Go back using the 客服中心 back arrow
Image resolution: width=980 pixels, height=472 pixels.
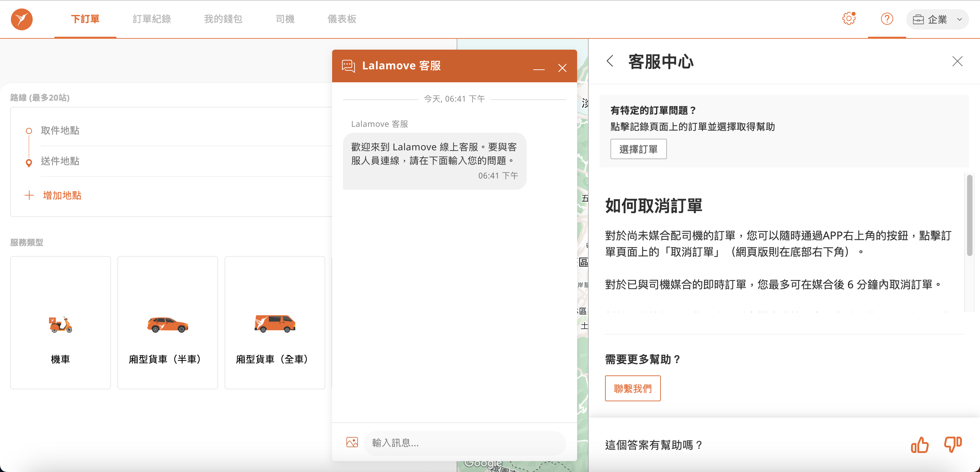(610, 61)
